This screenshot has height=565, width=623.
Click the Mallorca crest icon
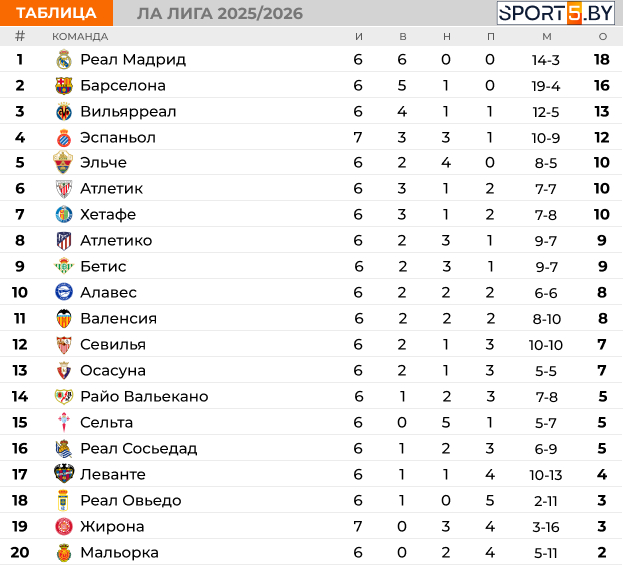[x=64, y=553]
